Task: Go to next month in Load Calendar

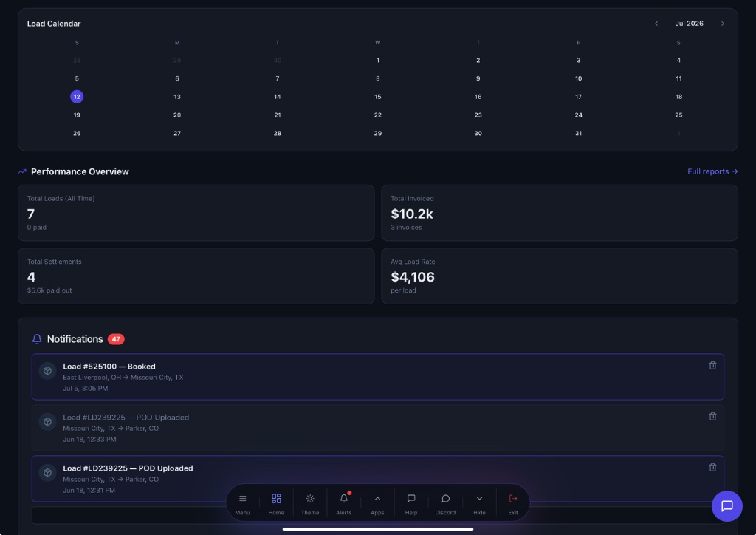Action: click(x=722, y=24)
